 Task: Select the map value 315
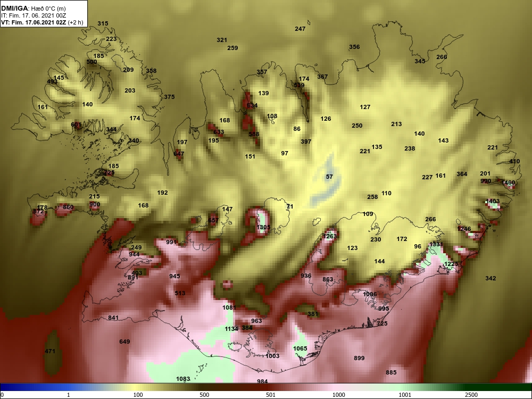click(x=103, y=23)
